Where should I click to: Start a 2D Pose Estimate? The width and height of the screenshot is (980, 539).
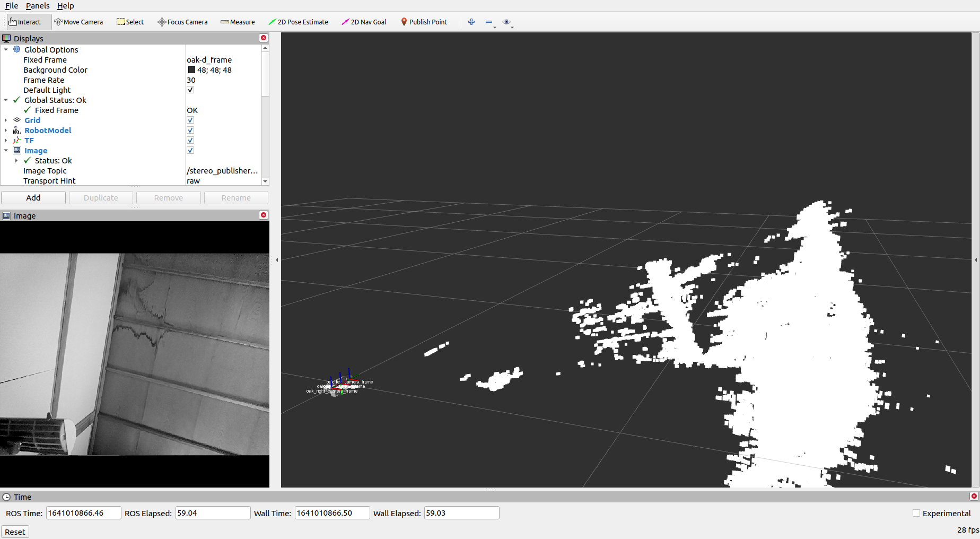(x=299, y=22)
